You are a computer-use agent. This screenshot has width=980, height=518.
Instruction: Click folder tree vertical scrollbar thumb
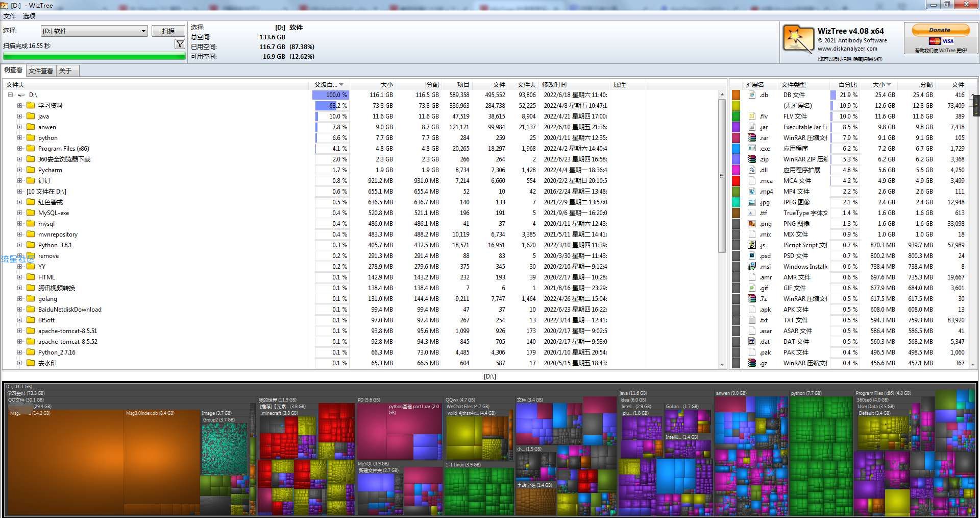click(x=722, y=175)
